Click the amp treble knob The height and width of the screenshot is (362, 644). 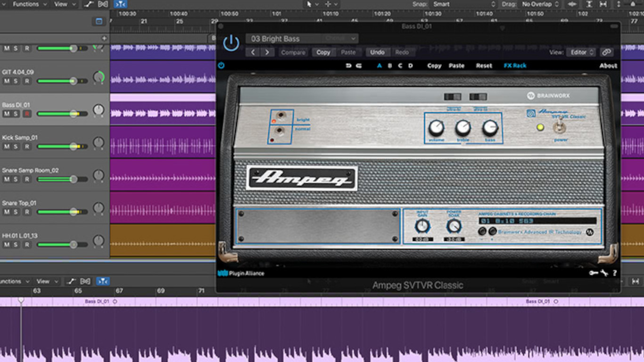[x=463, y=128]
